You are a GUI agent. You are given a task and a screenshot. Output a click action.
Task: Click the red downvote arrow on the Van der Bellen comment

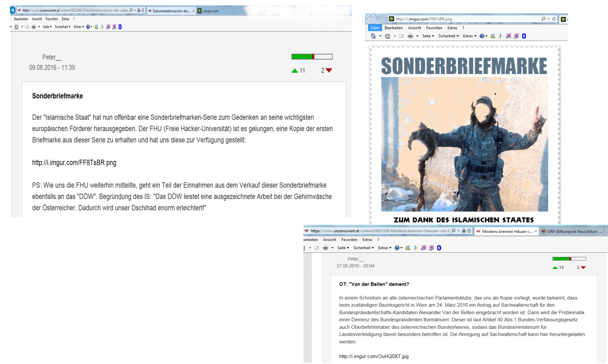point(583,267)
